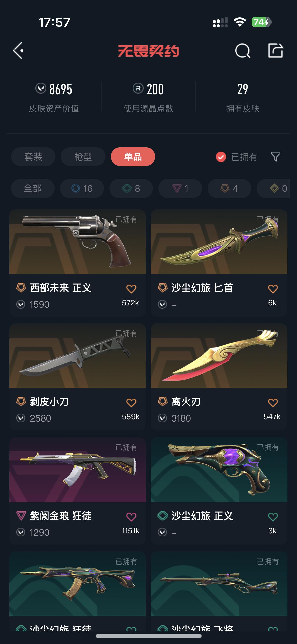Screen dimensions: 297x644
Task: Tap heart icon for 离火刃
Action: pyautogui.click(x=273, y=403)
